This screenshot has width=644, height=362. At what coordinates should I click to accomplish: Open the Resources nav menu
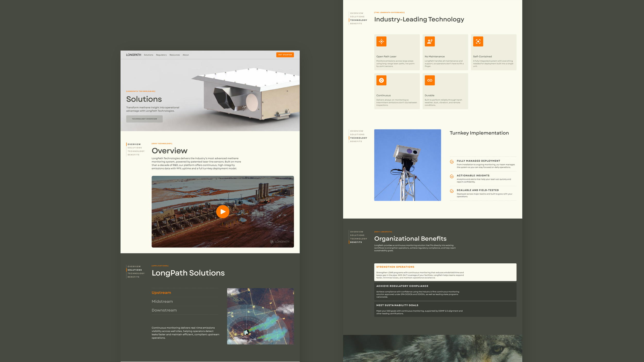click(x=175, y=55)
